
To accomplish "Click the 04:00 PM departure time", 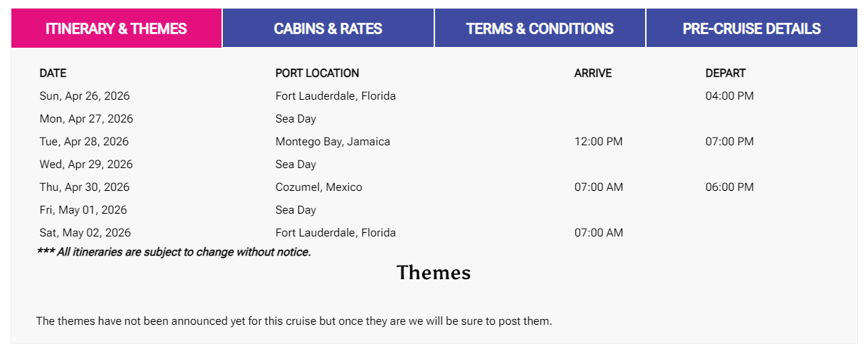I will point(729,96).
